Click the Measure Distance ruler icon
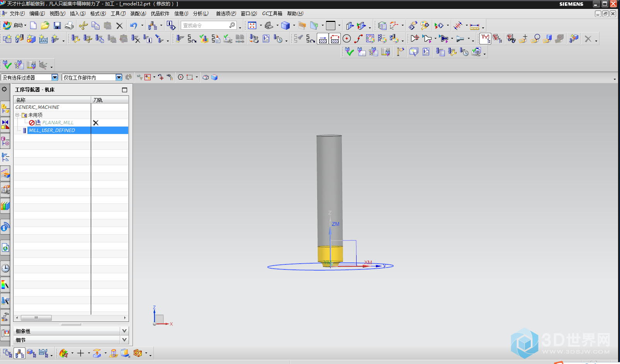The image size is (620, 364). click(475, 26)
